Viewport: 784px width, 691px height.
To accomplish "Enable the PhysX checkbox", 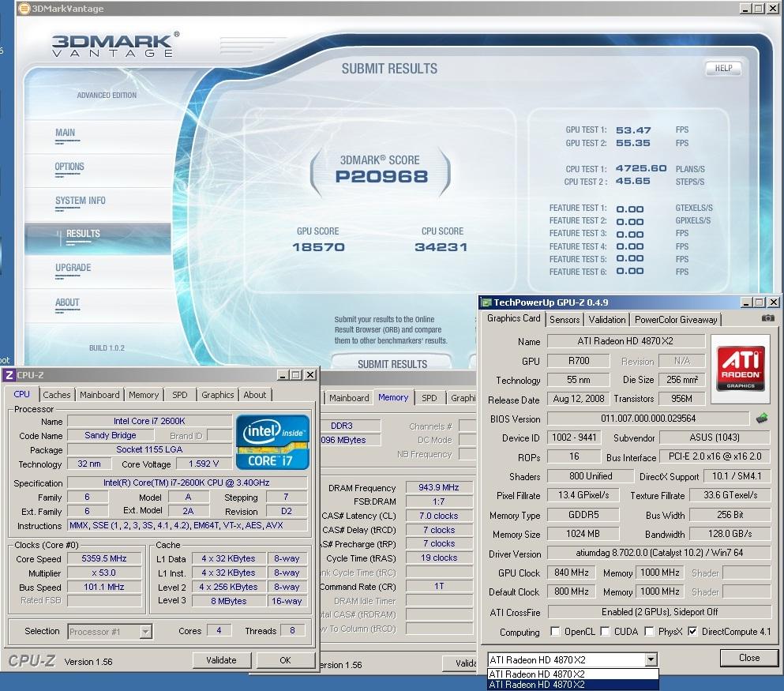I will click(x=649, y=632).
